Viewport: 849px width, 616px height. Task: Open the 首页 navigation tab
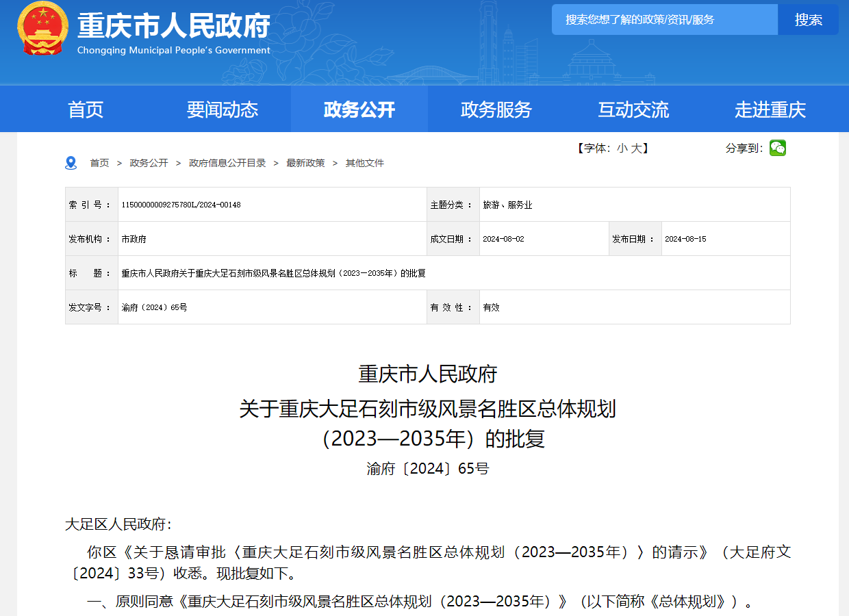pos(86,110)
